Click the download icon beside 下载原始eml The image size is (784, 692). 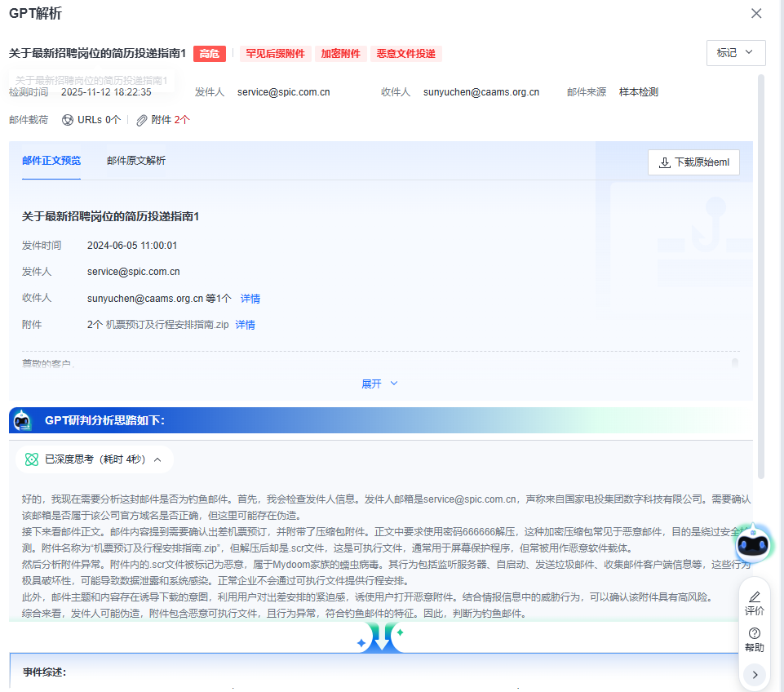point(664,162)
